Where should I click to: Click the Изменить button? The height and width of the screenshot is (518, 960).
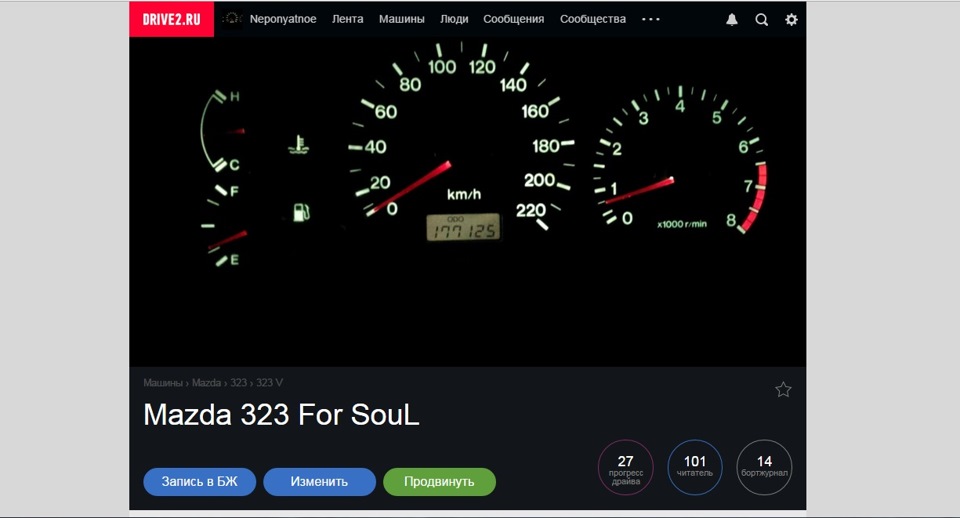click(320, 482)
